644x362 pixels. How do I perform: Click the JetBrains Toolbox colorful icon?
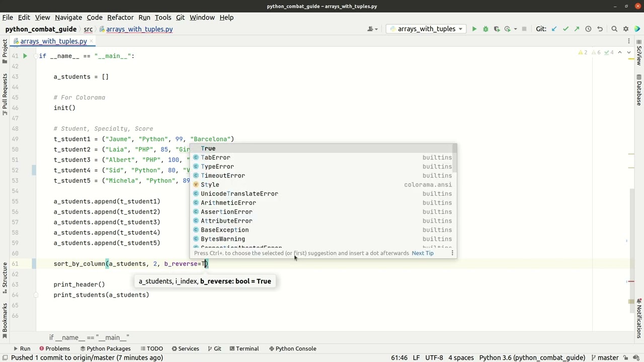637,29
